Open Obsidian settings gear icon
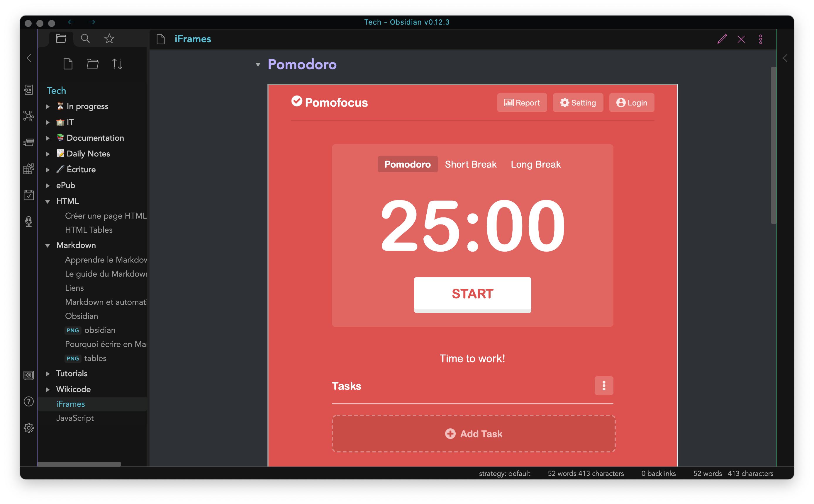The width and height of the screenshot is (814, 504). click(29, 428)
